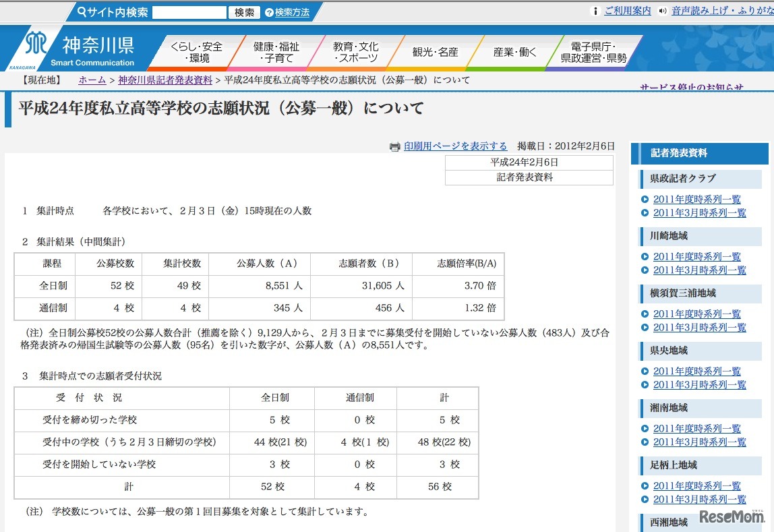
Task: Open 神奈川県記者発表資料 breadcrumb link
Action: 165,80
